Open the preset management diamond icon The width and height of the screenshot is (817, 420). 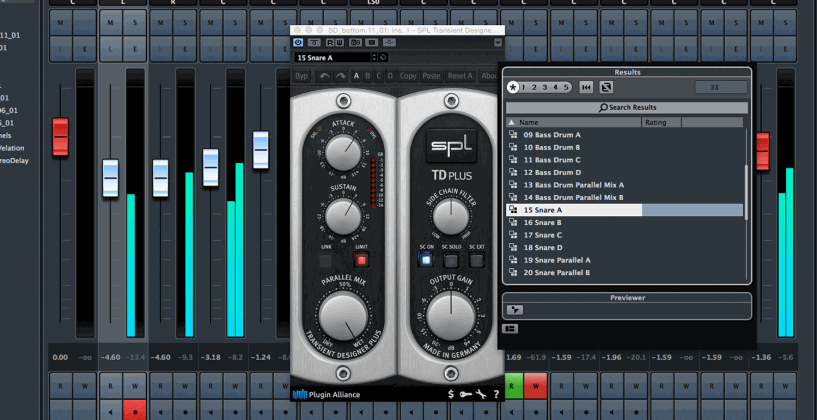tap(382, 57)
